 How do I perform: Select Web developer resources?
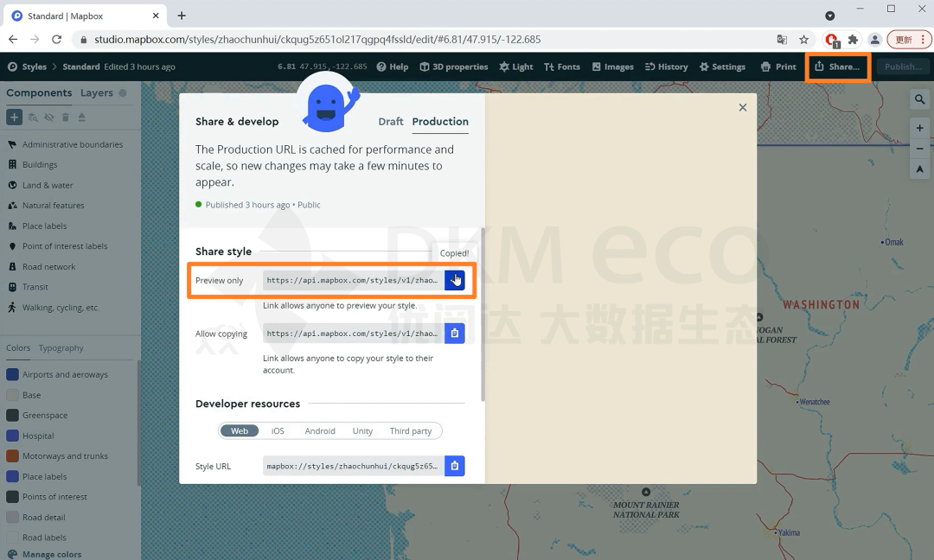click(240, 431)
